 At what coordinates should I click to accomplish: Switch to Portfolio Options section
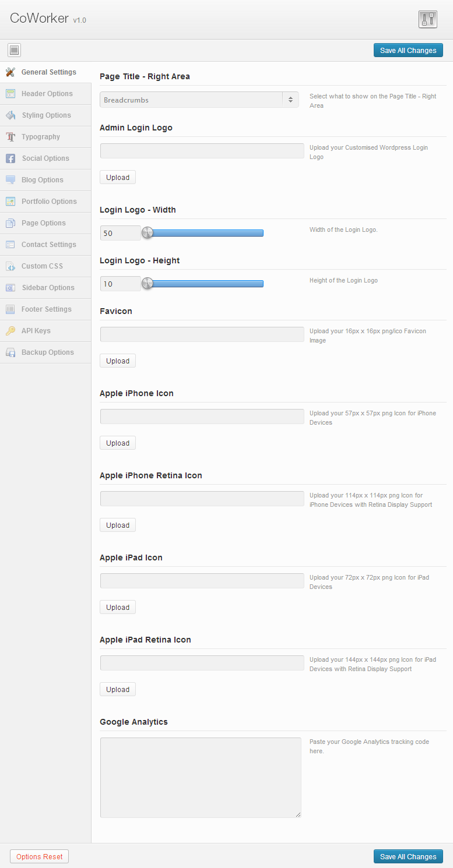45,202
